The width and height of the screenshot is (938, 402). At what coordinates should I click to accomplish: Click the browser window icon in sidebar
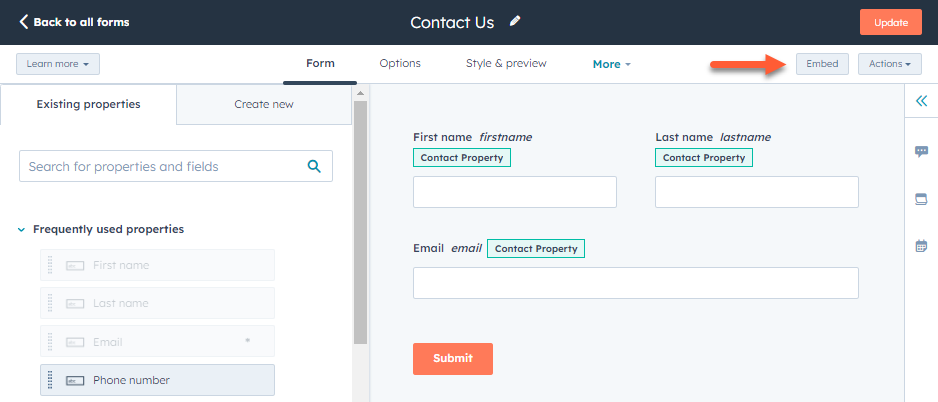tap(921, 199)
